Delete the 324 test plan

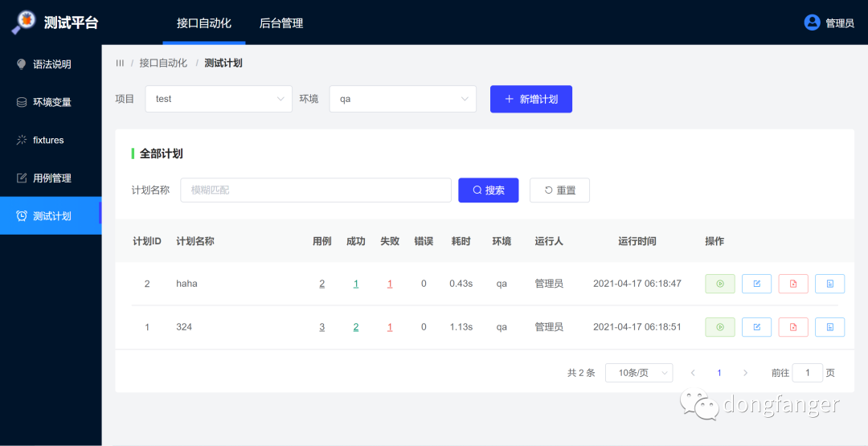click(x=793, y=327)
